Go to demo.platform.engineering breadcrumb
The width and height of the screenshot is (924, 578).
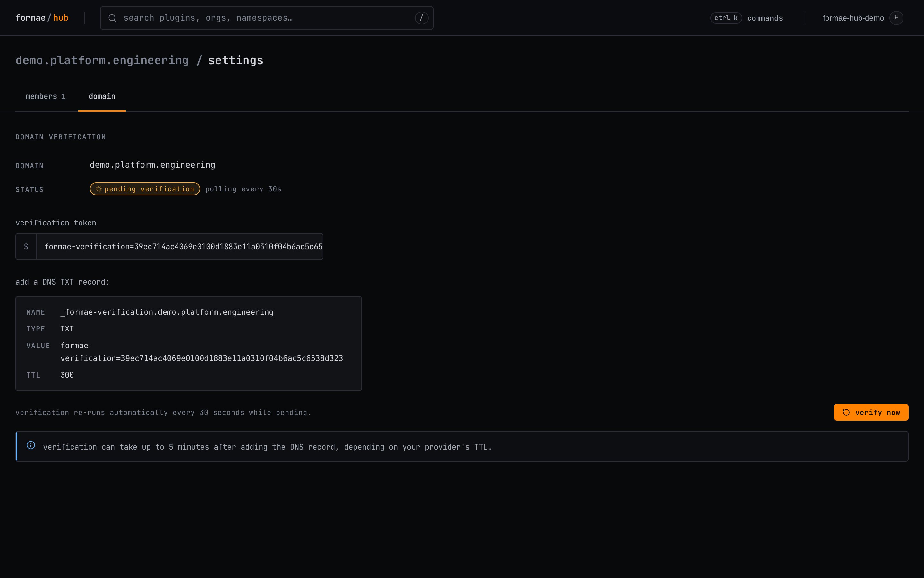(102, 60)
